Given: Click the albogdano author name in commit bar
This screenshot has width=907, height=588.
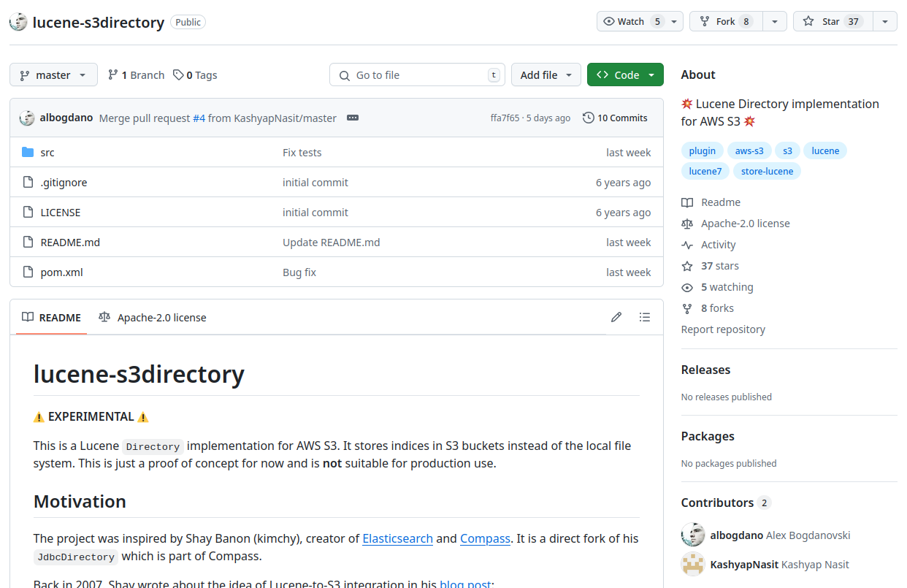Looking at the screenshot, I should click(x=66, y=118).
